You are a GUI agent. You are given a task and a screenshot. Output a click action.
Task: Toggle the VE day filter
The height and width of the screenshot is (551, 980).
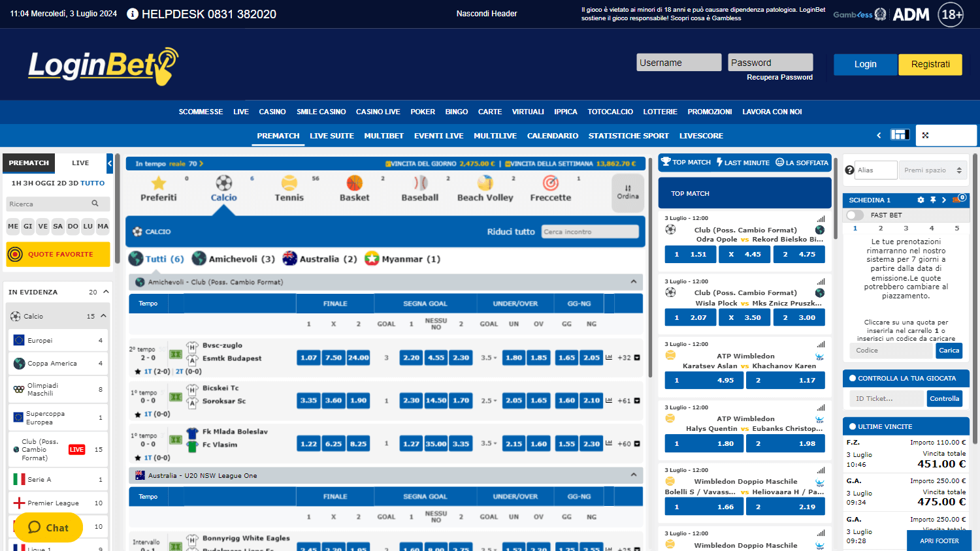tap(43, 226)
